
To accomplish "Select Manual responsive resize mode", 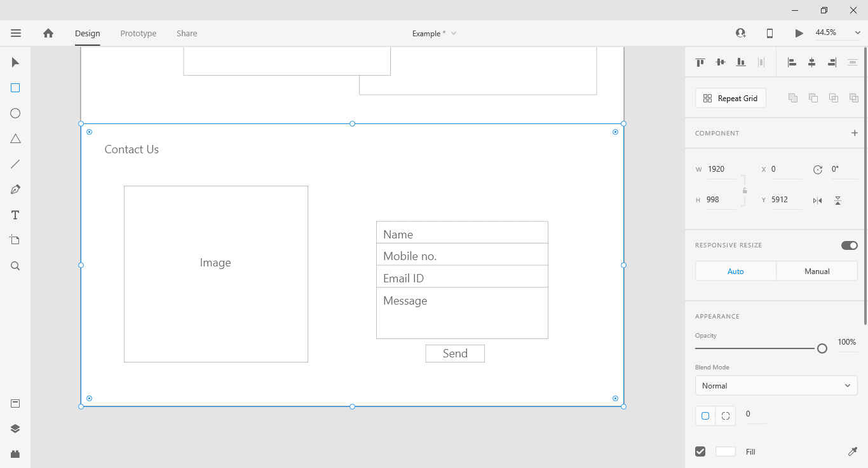I will pyautogui.click(x=817, y=271).
